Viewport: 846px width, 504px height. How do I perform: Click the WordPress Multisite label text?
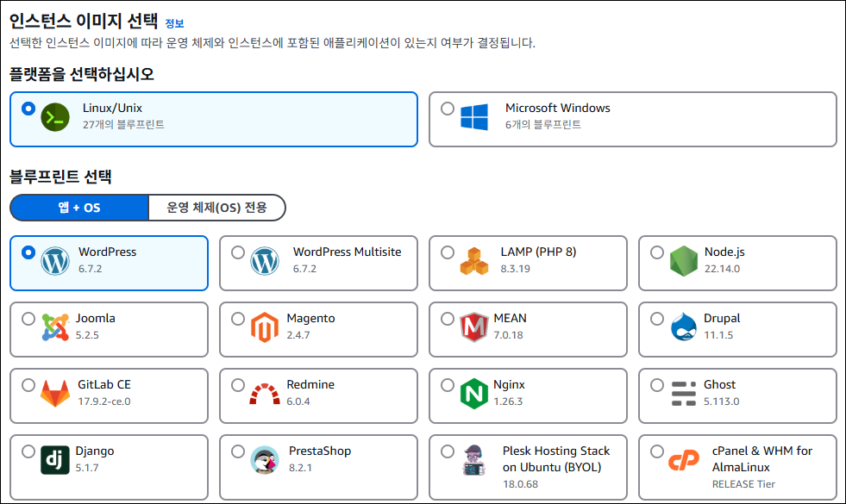click(x=347, y=252)
